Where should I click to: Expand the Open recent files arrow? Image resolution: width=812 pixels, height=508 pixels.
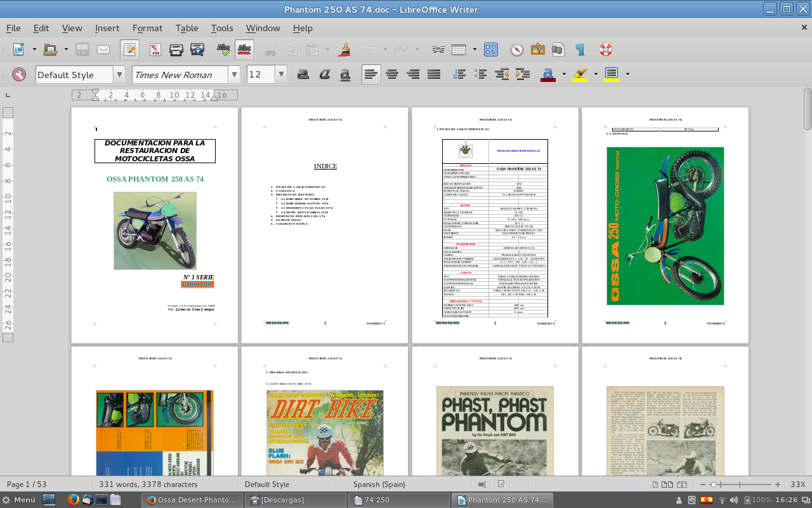[x=66, y=49]
